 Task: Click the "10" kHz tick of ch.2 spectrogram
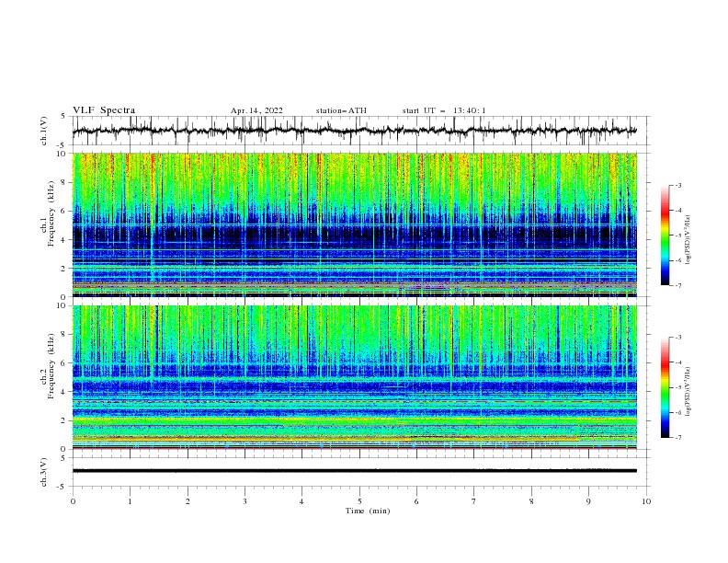click(x=63, y=305)
